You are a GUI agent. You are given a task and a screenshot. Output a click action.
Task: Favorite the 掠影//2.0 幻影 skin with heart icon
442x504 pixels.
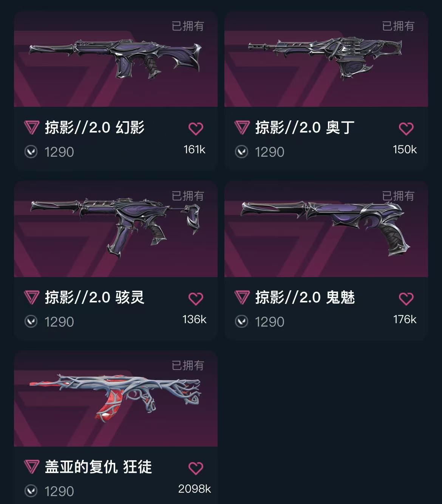point(196,129)
